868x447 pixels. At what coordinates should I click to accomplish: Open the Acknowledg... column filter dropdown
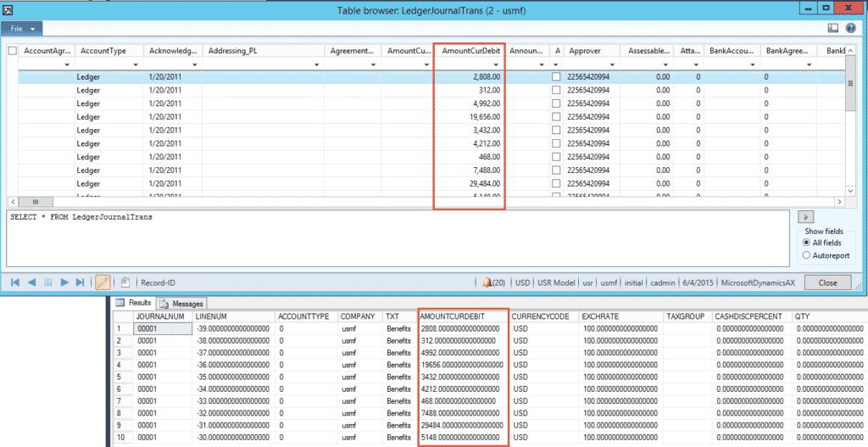pos(194,64)
